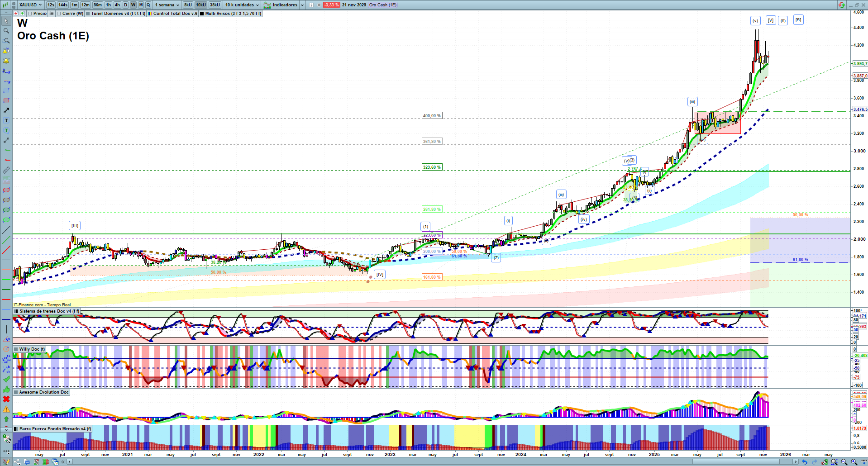Viewport: 868px width, 466px height.
Task: Choose the red rectangle drawing tool
Action: coord(6,100)
